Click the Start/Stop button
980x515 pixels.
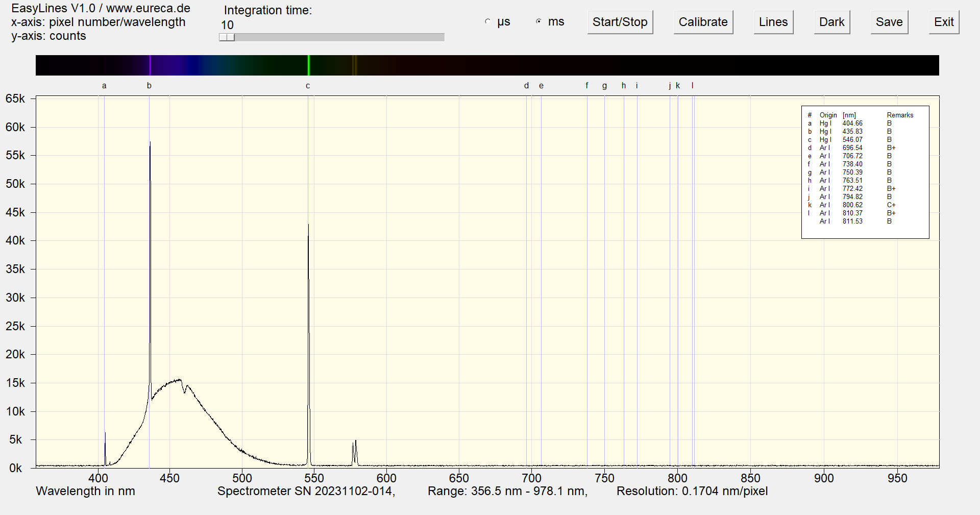(x=620, y=22)
